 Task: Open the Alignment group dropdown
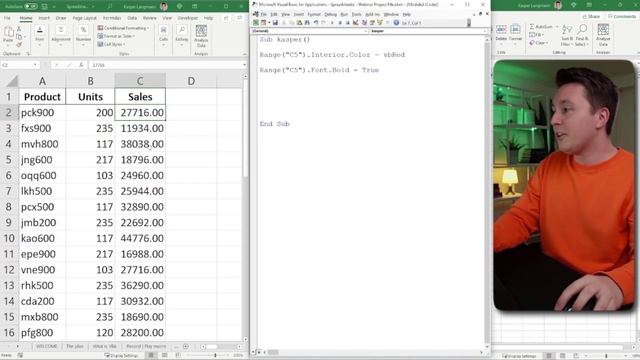61,35
